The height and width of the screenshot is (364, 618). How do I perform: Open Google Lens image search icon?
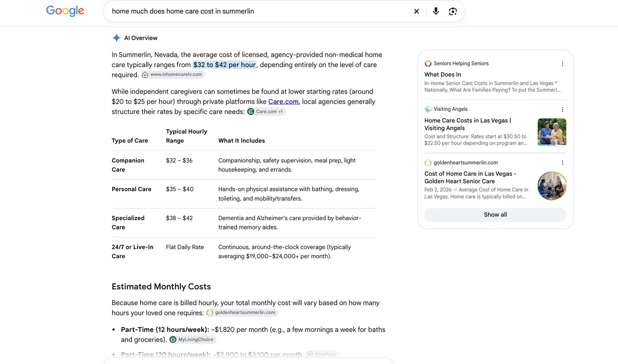click(x=452, y=11)
